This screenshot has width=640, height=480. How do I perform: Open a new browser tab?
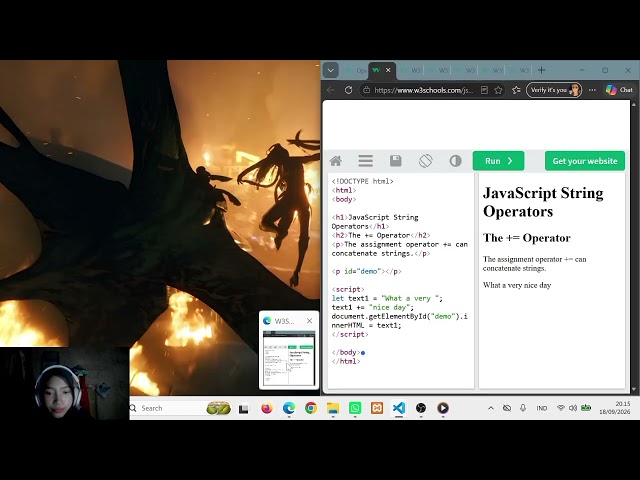[542, 70]
